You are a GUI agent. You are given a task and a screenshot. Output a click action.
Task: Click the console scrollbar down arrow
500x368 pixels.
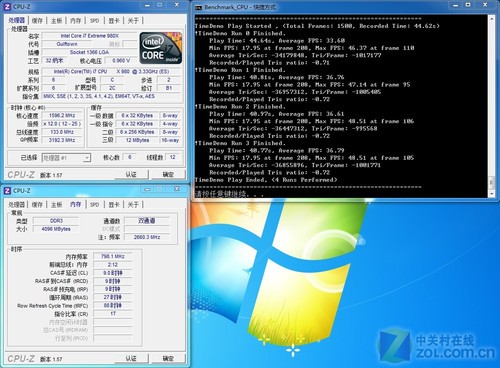[x=491, y=193]
